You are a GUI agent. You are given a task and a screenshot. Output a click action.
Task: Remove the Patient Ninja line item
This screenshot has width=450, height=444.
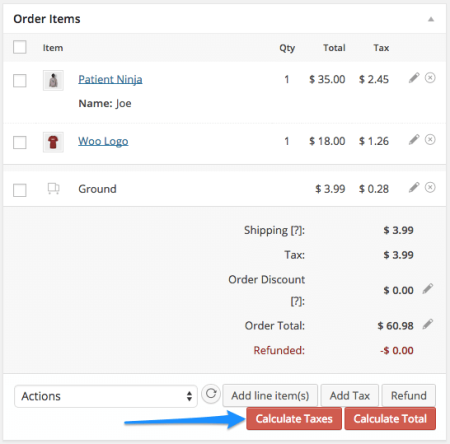(x=430, y=78)
